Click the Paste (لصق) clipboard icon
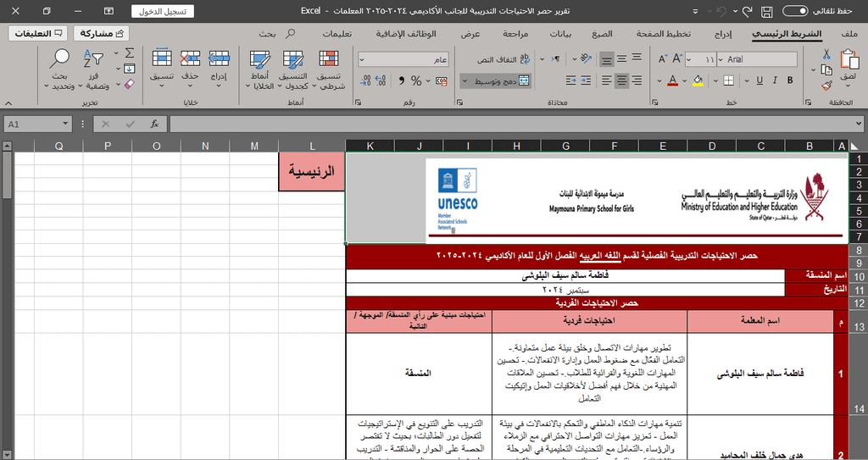This screenshot has width=868, height=460. click(849, 59)
